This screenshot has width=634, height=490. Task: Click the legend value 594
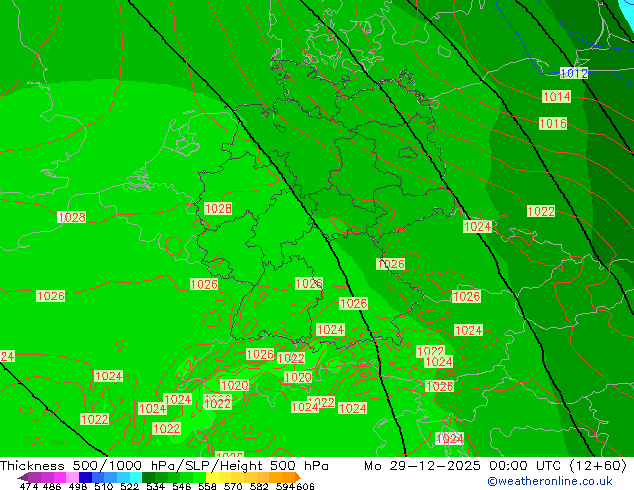(x=285, y=486)
